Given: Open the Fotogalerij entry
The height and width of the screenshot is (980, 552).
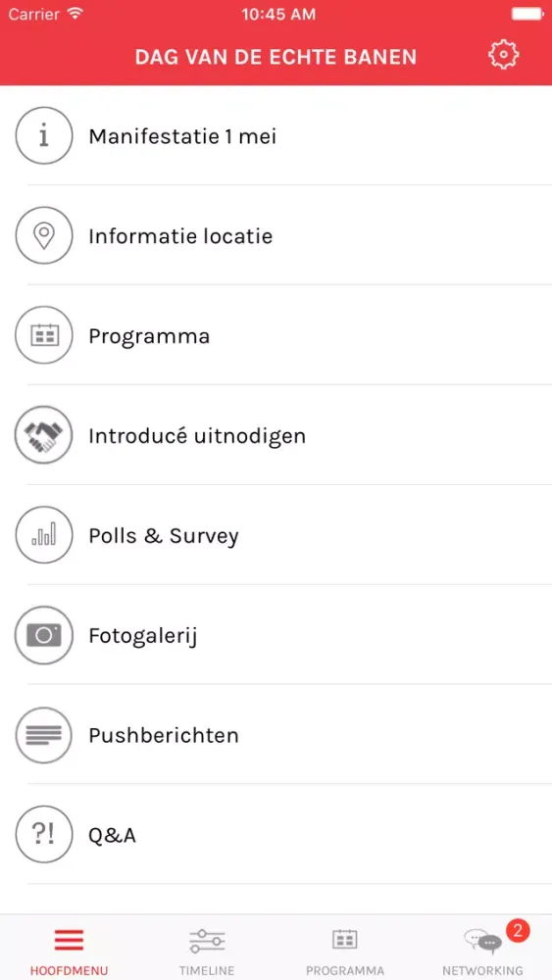Looking at the screenshot, I should 276,636.
